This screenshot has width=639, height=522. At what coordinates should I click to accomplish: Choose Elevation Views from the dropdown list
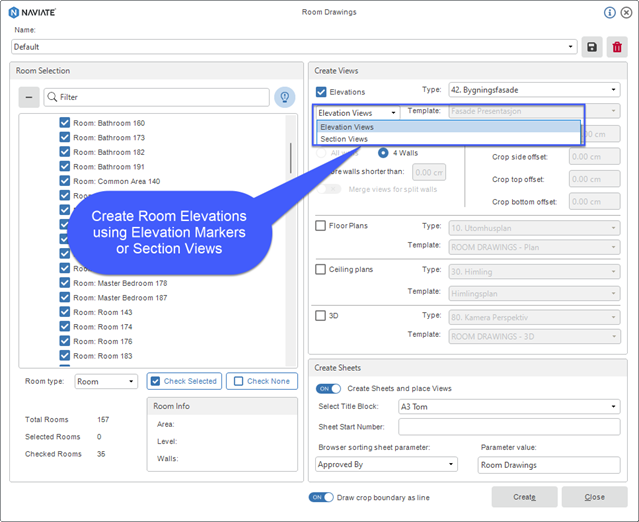(449, 127)
